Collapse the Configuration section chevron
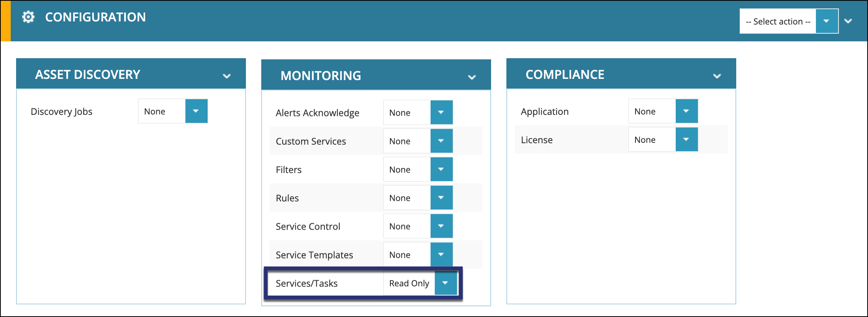The width and height of the screenshot is (868, 317). pos(848,21)
